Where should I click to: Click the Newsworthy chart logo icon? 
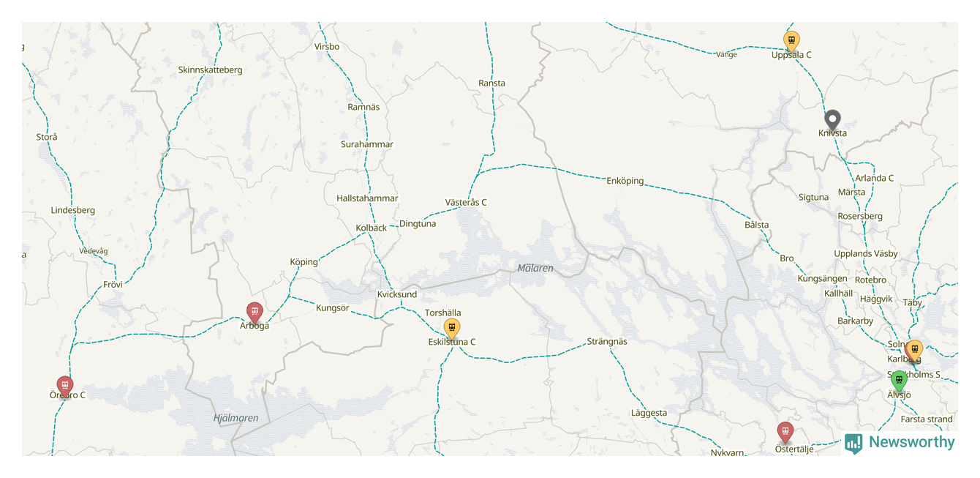pyautogui.click(x=853, y=443)
